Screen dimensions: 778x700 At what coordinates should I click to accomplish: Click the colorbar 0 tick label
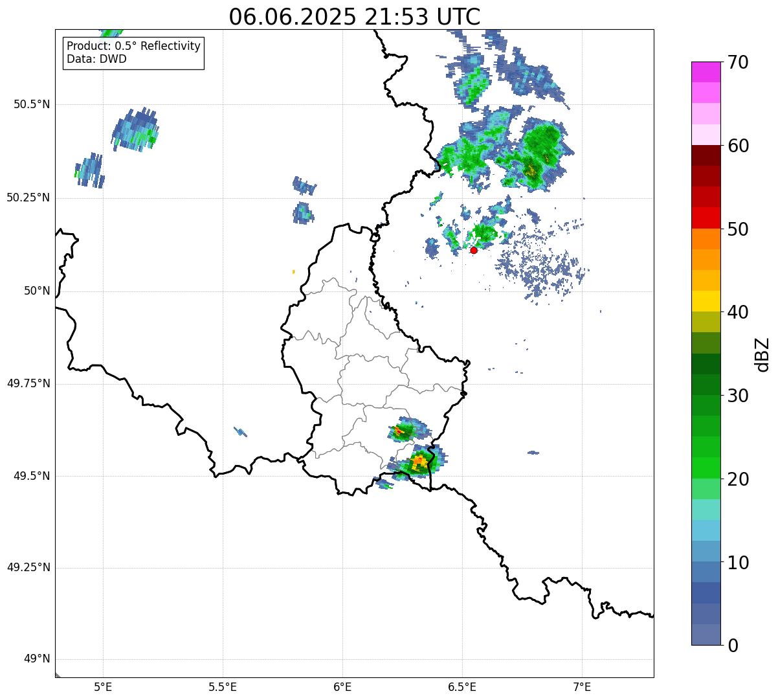(732, 646)
